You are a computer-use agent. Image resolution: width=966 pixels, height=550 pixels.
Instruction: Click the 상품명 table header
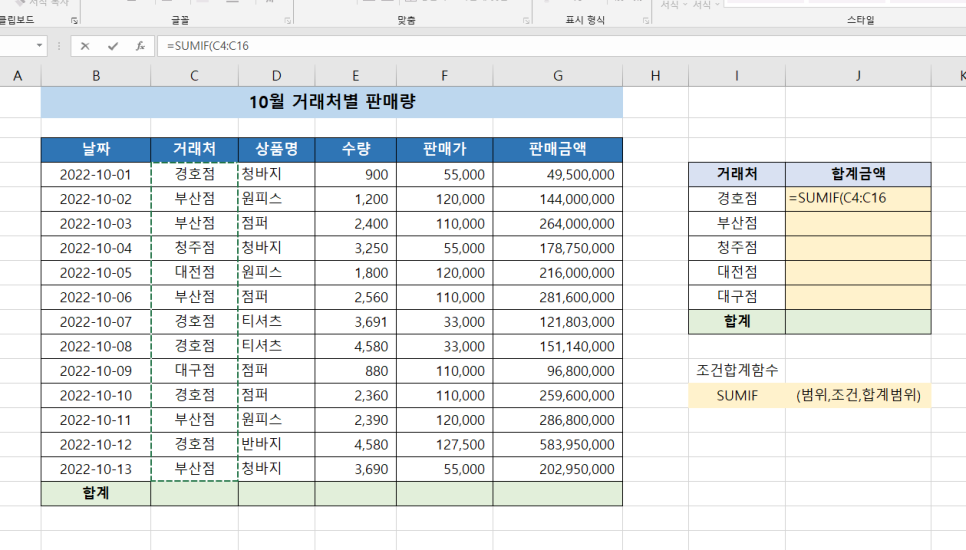tap(277, 150)
